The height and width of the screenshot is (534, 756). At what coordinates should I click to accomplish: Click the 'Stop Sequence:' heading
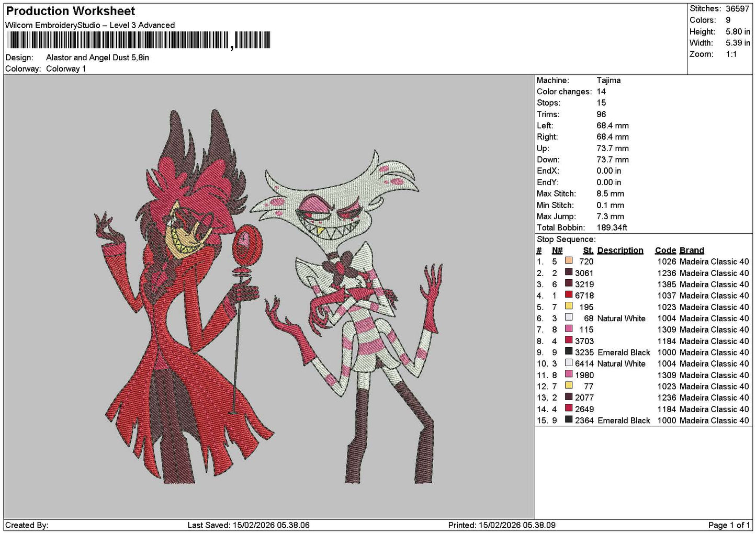click(566, 240)
